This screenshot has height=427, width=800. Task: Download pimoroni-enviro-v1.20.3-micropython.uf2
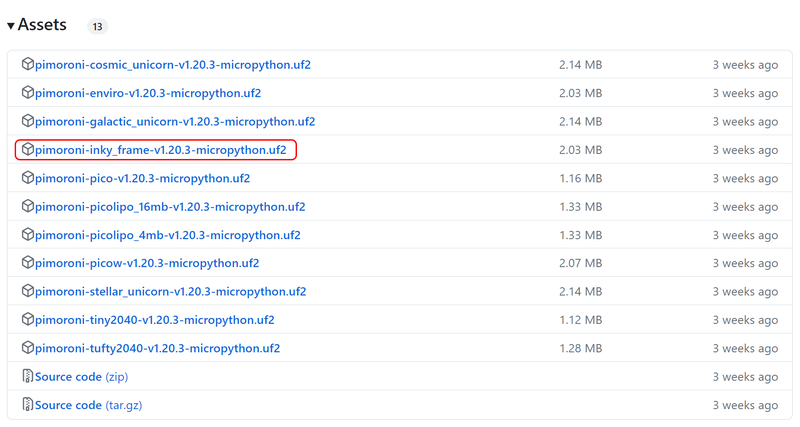(148, 93)
